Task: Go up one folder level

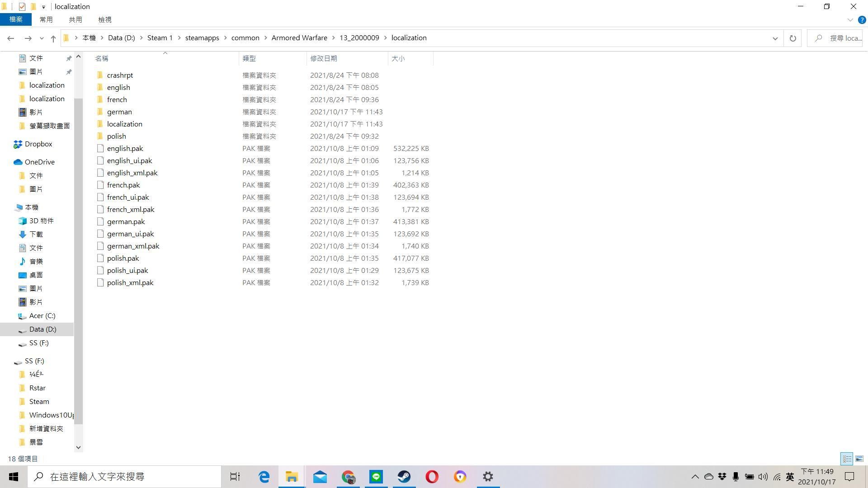Action: click(x=53, y=38)
